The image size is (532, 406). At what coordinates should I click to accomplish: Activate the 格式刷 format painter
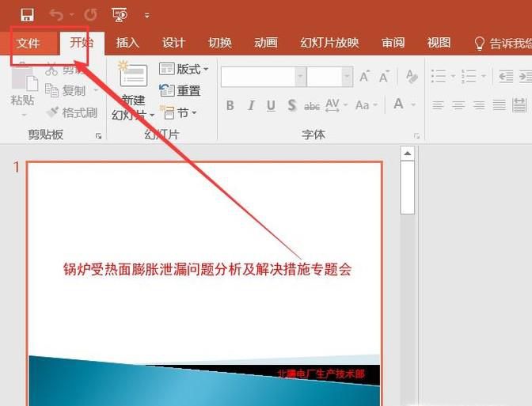[x=72, y=112]
